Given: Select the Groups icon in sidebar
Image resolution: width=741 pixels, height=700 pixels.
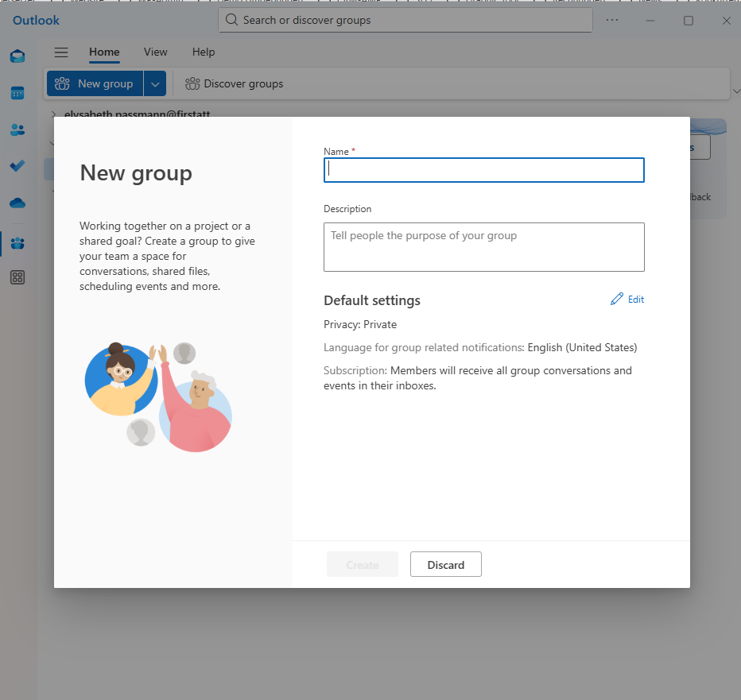Looking at the screenshot, I should tap(17, 242).
